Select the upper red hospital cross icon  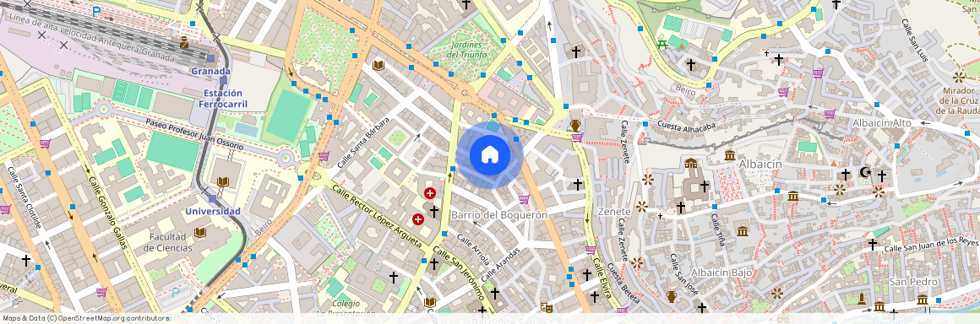coord(430,193)
